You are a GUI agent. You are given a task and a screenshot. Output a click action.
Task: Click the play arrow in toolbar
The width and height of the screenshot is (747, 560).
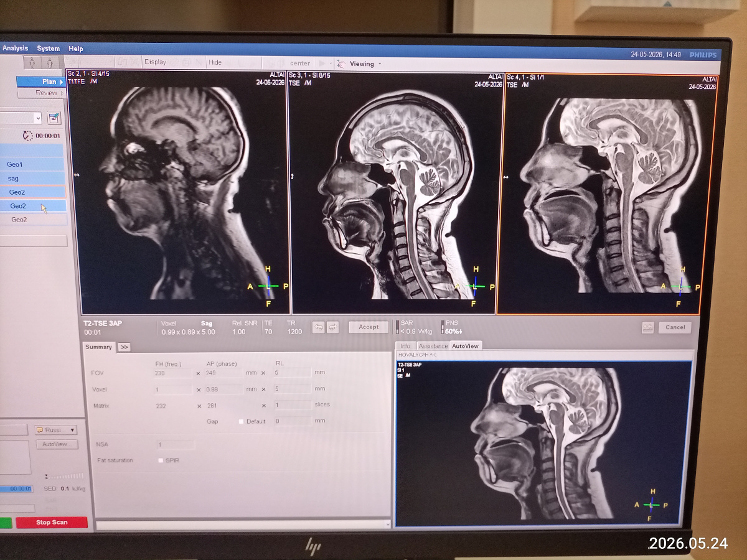point(322,63)
